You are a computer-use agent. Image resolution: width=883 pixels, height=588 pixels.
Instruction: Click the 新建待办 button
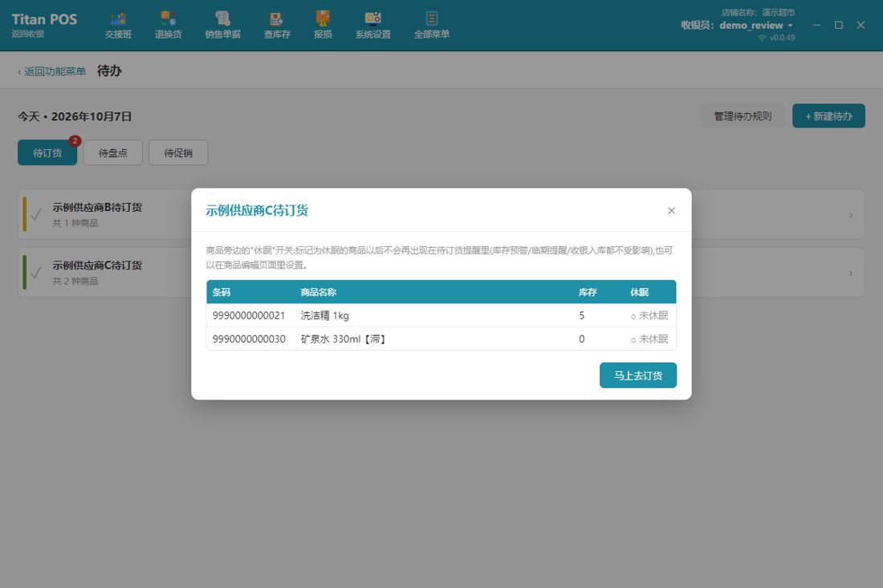828,116
